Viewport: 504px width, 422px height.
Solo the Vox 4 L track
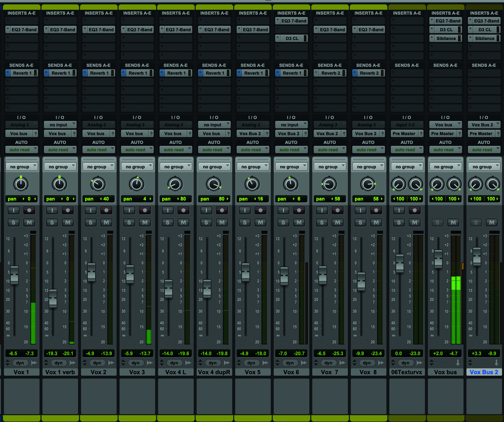pyautogui.click(x=168, y=222)
